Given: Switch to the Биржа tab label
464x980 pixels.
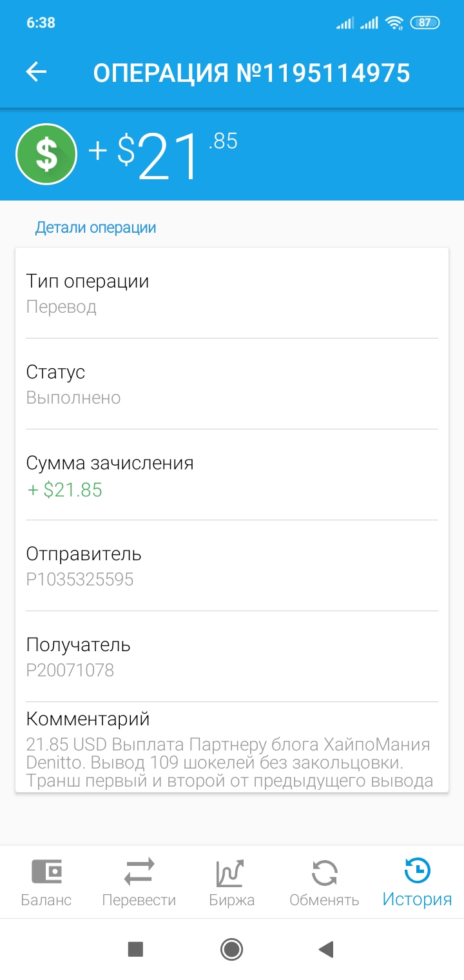Looking at the screenshot, I should 231,900.
